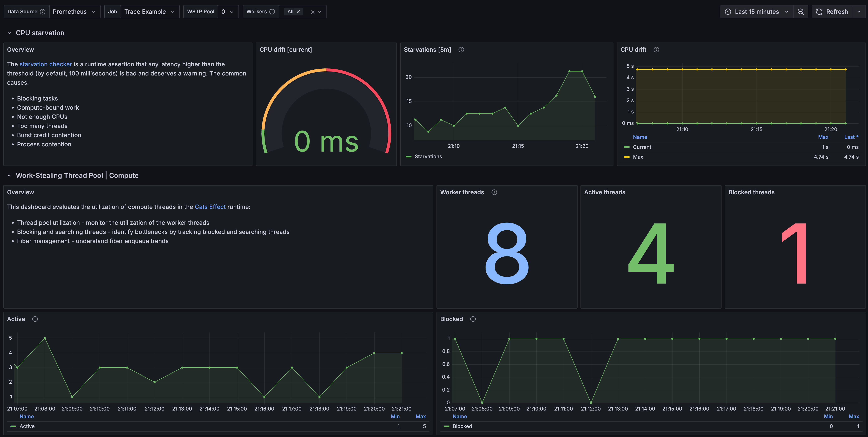Click the CPU drift gauge 0 ms value
868x437 pixels.
click(x=326, y=142)
